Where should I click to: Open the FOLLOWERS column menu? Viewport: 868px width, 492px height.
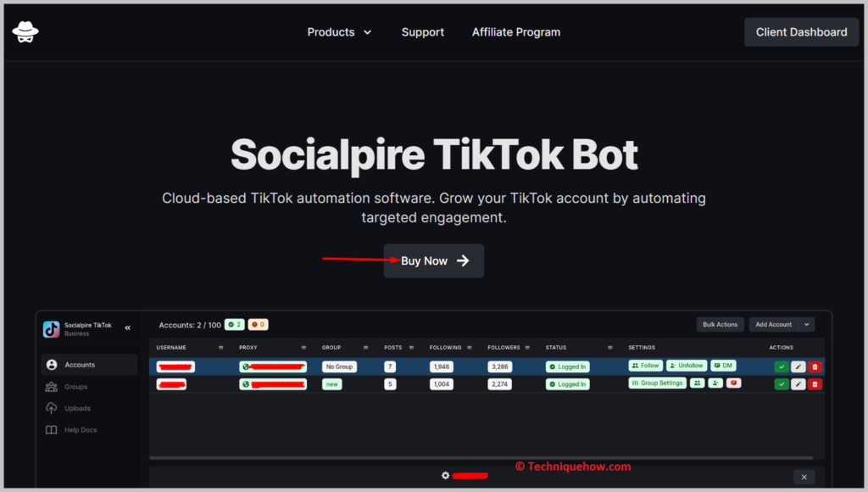click(527, 348)
